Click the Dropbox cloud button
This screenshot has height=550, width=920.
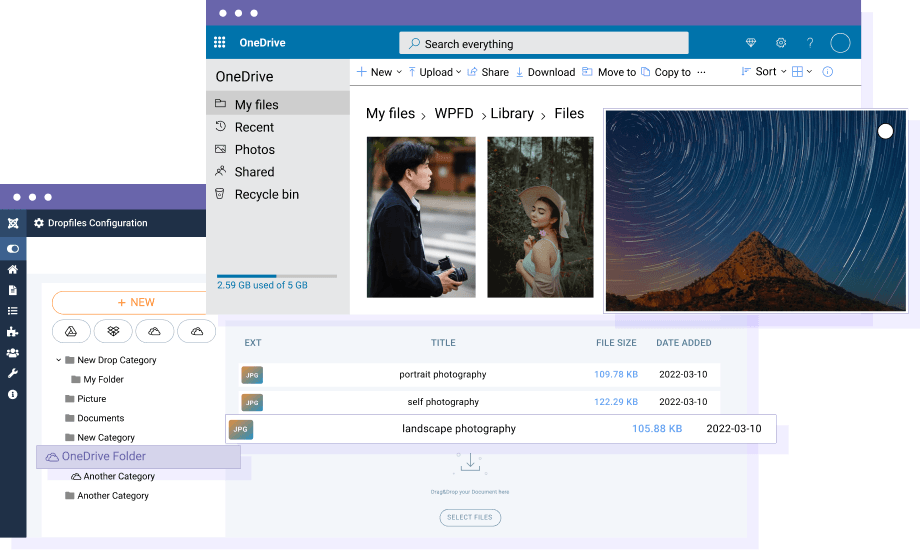point(114,331)
